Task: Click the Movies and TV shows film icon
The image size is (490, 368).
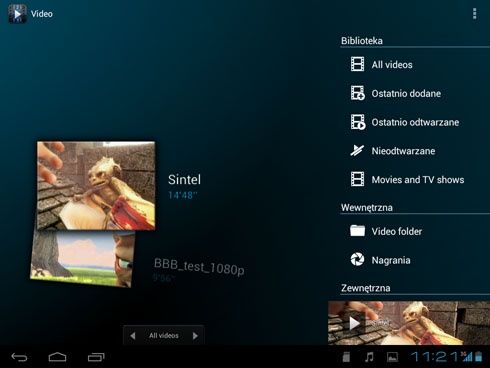Action: (357, 179)
